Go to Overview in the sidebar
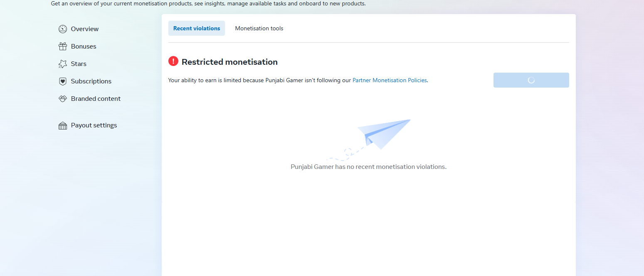Screen dimensions: 644x276 [85, 29]
